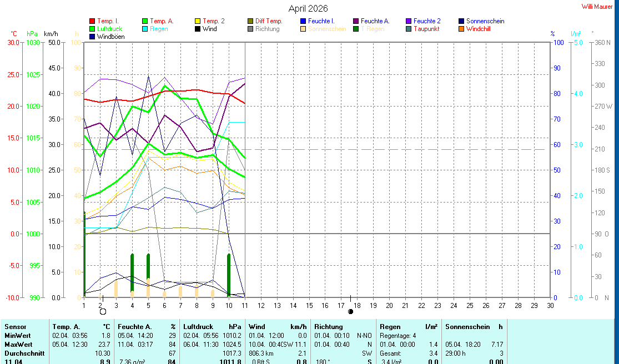This screenshot has width=619, height=364.
Task: Click the Durchschnitt row label
Action: tap(23, 353)
